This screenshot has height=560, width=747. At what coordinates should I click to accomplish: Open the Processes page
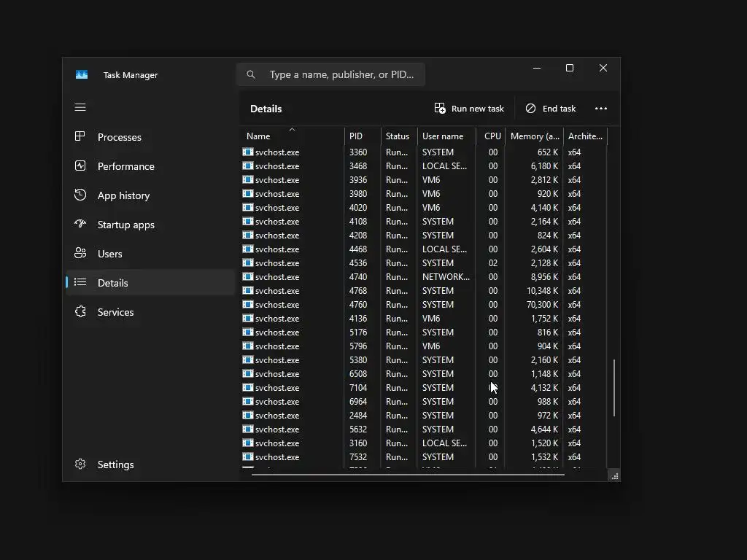pos(150,137)
